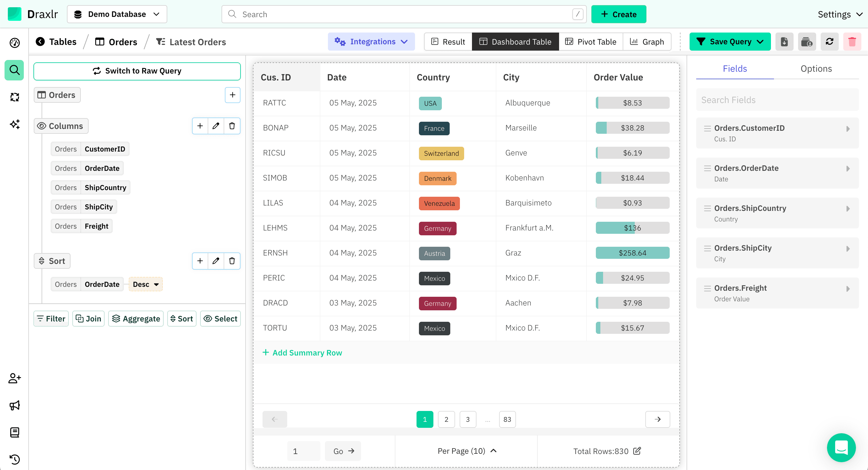Expand the Integrations dropdown
This screenshot has height=470, width=868.
tap(371, 42)
